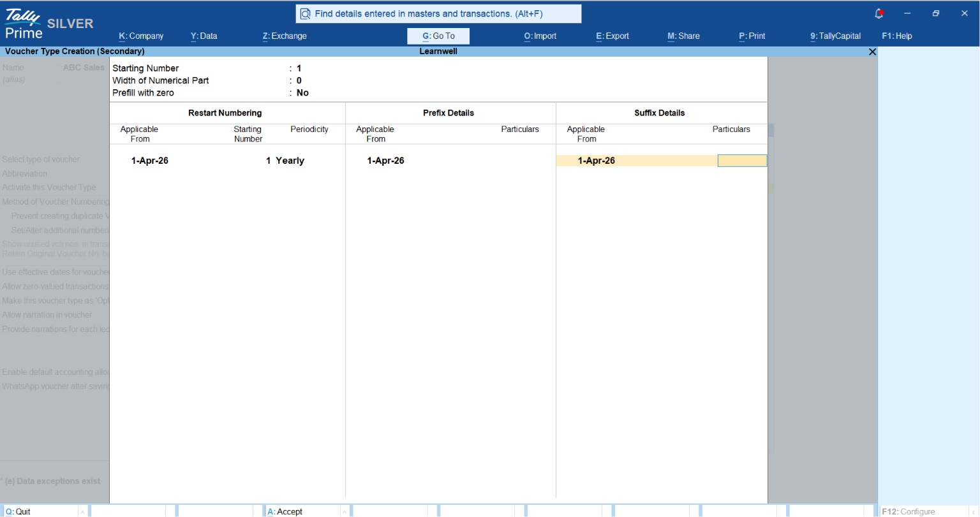Select the Suffix Details date 1-Apr-26
This screenshot has height=517, width=980.
coord(597,161)
